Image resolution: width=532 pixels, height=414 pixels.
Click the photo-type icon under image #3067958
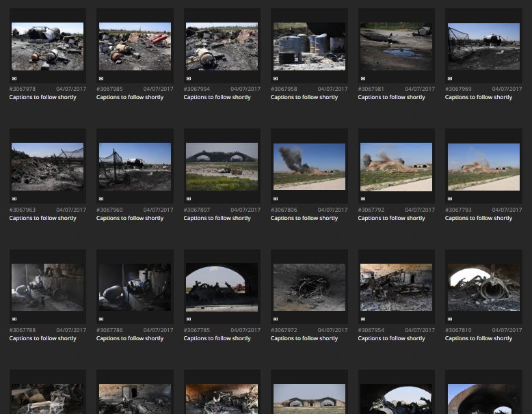[x=276, y=79]
